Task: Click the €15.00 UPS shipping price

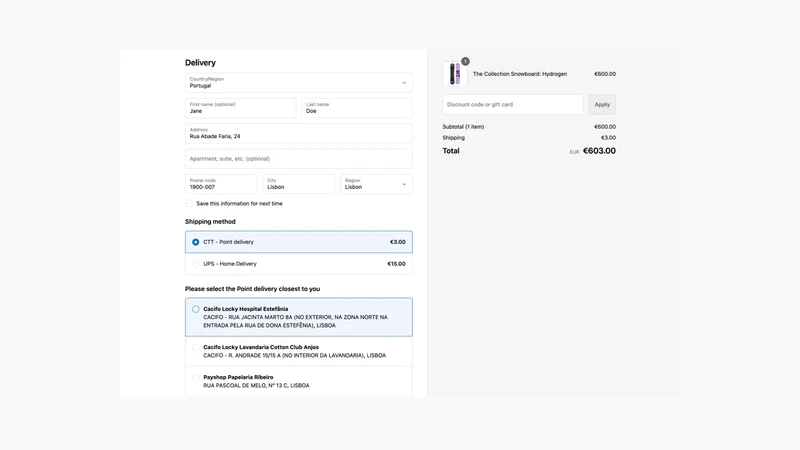Action: point(396,264)
